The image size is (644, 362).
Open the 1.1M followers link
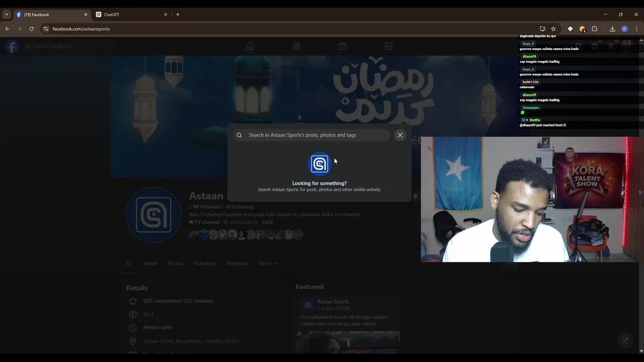205,207
